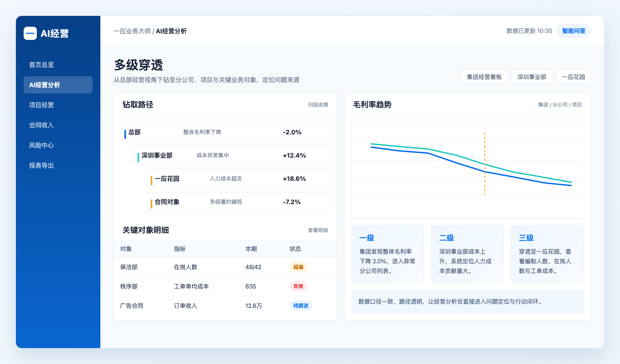This screenshot has width=620, height=364.
Task: Click the 待跟进 status badge
Action: [x=301, y=306]
